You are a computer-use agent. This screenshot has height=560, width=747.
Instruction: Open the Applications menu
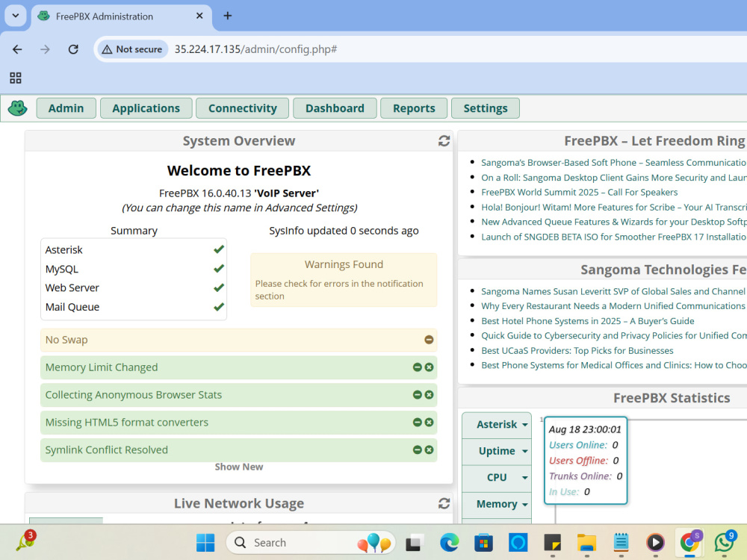click(146, 108)
